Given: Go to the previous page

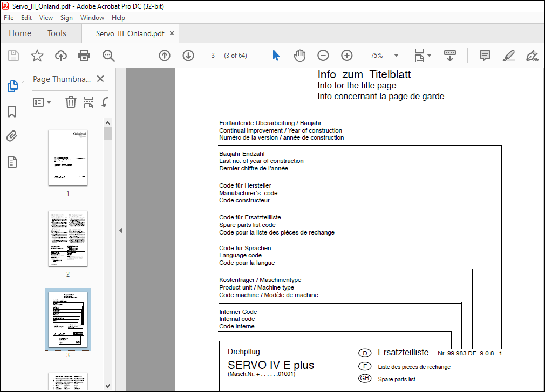Looking at the screenshot, I should (x=165, y=56).
